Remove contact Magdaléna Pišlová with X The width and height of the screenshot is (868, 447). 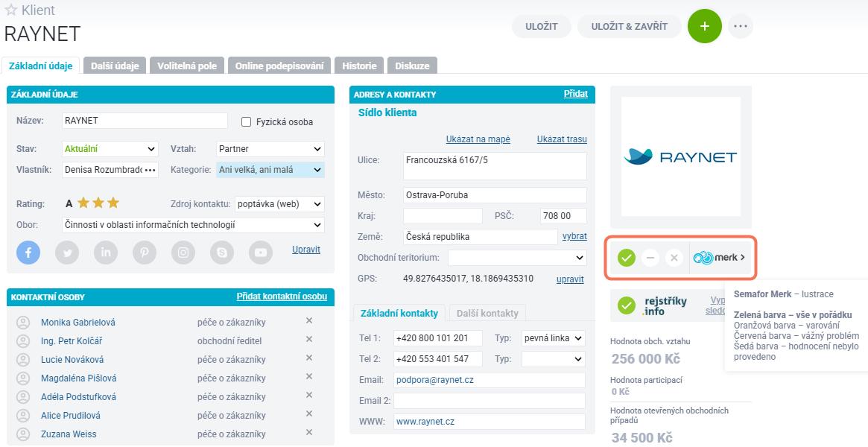click(309, 377)
